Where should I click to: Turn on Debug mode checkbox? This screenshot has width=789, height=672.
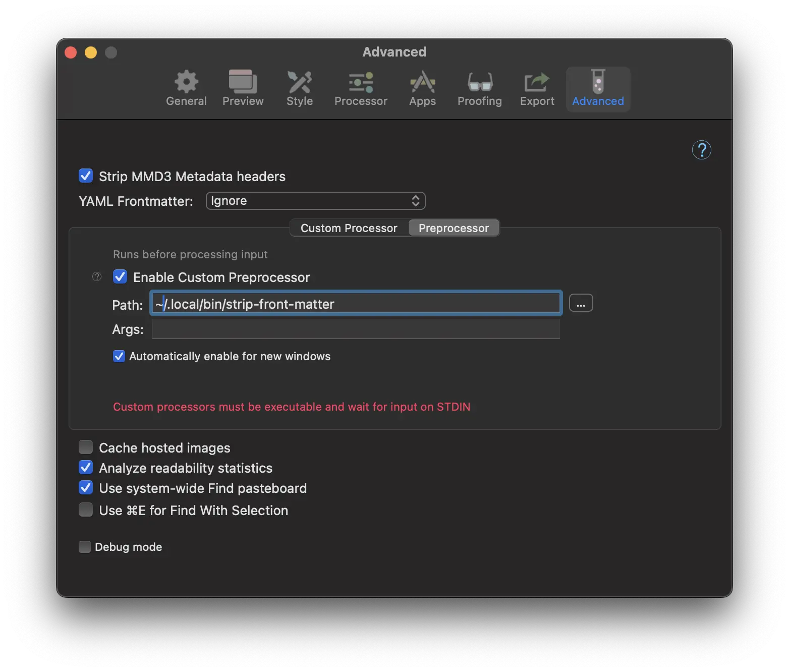85,547
